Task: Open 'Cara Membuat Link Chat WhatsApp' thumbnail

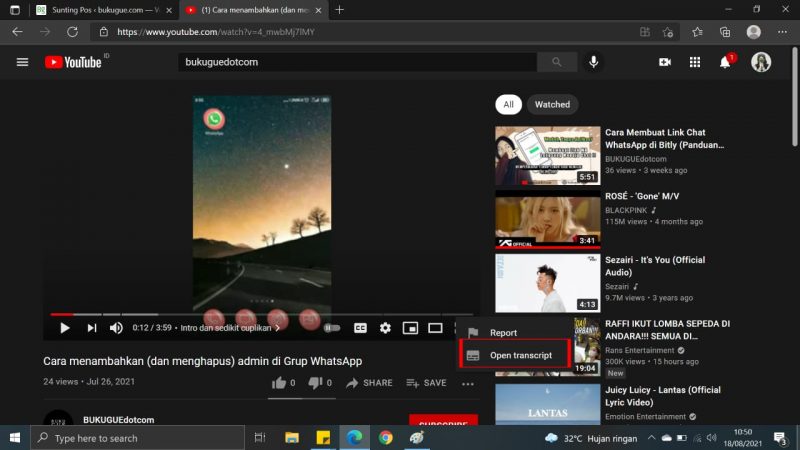Action: (x=547, y=156)
